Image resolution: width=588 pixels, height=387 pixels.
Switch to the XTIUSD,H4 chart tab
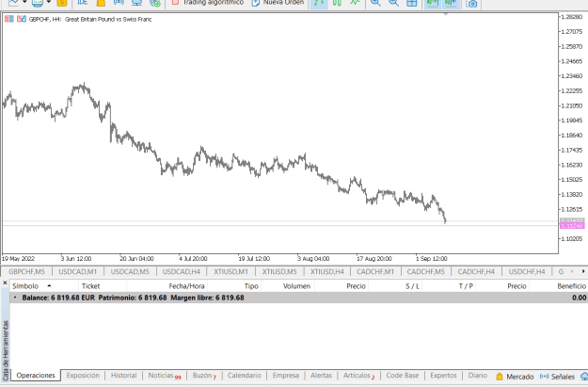(x=327, y=271)
